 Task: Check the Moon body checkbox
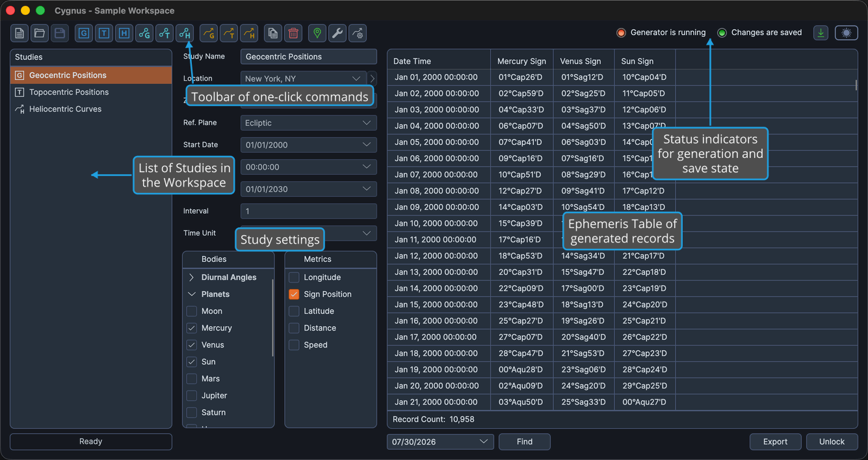tap(192, 311)
